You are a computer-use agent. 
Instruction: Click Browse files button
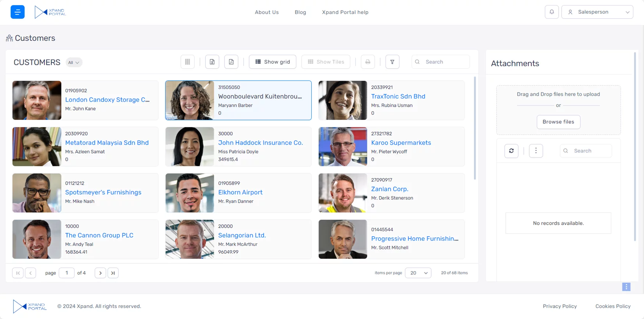tap(558, 122)
